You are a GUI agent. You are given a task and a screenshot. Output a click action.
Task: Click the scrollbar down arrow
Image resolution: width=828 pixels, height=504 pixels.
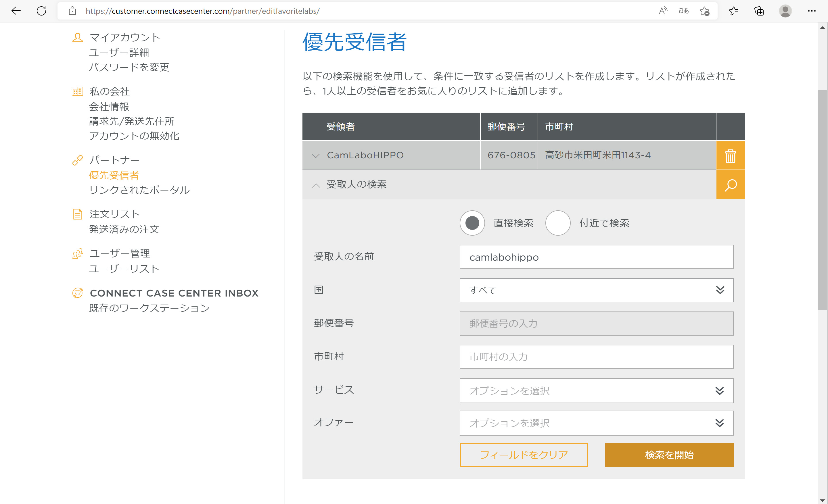[x=822, y=500]
